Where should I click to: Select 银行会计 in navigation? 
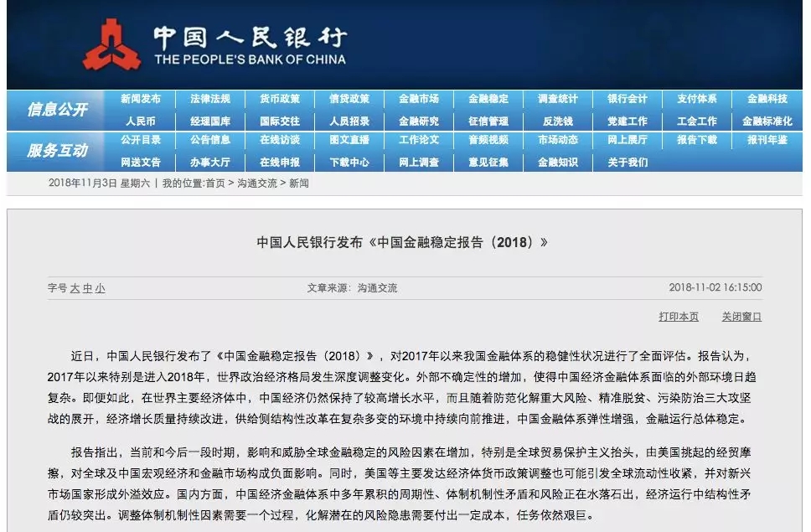pyautogui.click(x=628, y=99)
